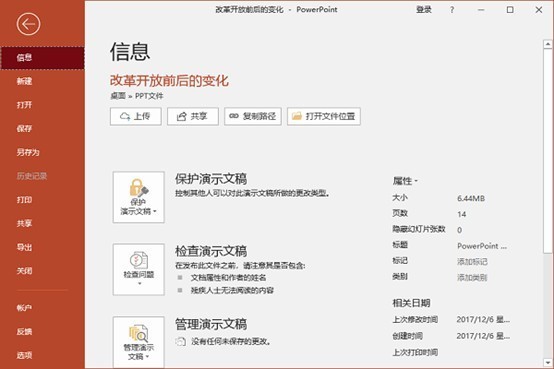Select 打开 in the sidebar

coord(42,105)
